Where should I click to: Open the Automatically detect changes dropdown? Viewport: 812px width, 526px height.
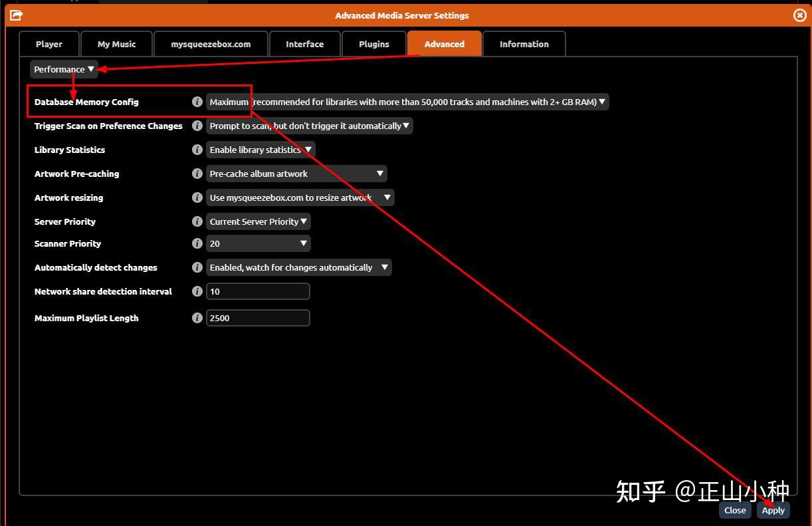point(298,267)
